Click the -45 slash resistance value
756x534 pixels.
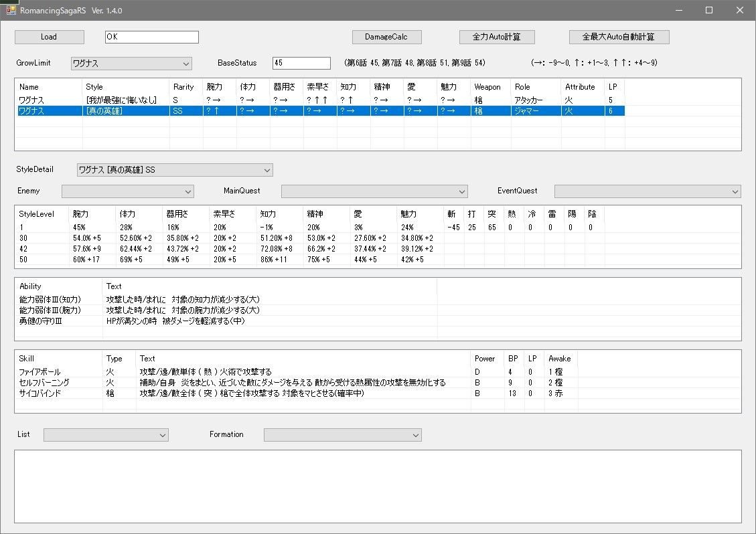point(453,228)
